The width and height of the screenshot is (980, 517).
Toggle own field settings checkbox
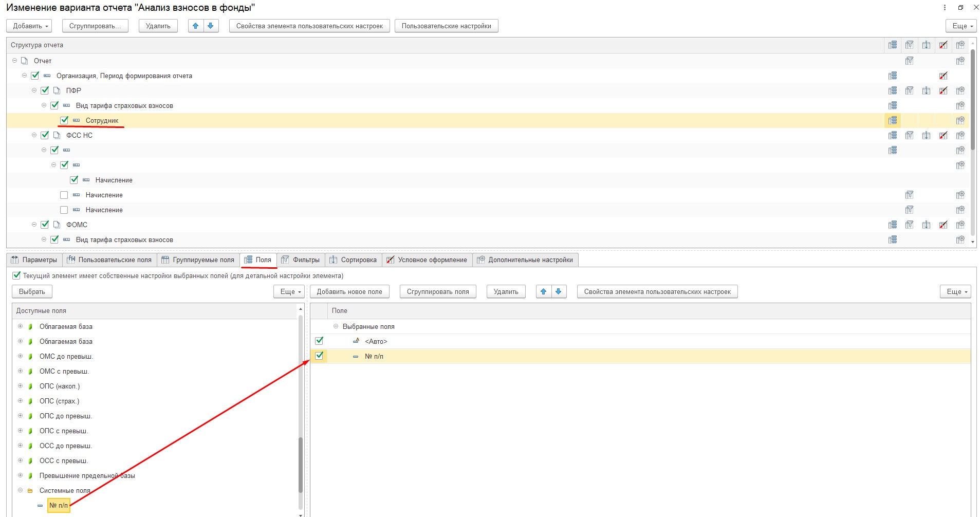point(16,275)
